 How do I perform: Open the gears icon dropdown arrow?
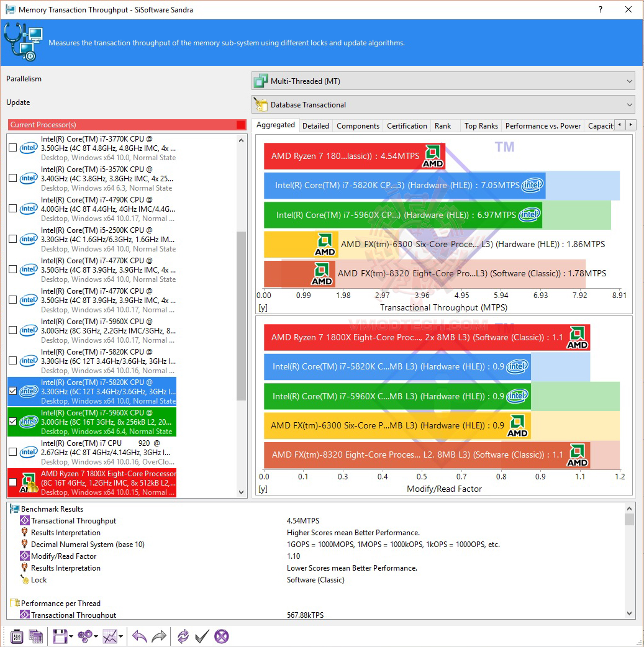(x=96, y=636)
